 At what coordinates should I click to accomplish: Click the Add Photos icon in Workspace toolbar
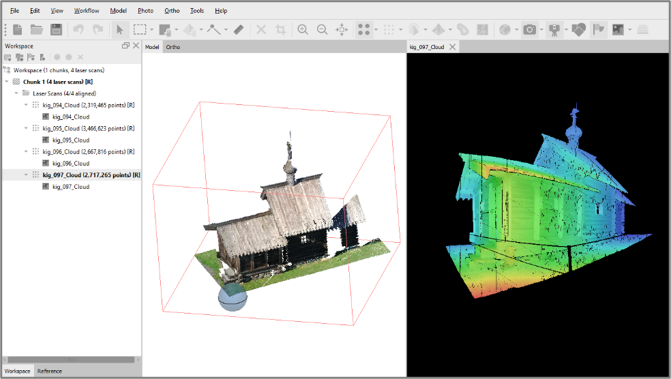coord(19,57)
